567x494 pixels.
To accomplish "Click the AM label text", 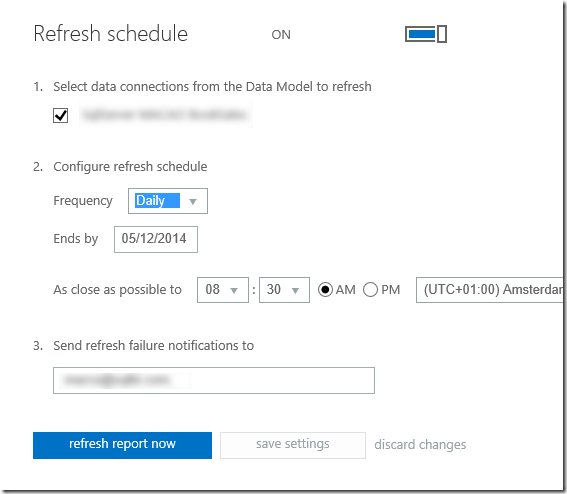I will [345, 290].
